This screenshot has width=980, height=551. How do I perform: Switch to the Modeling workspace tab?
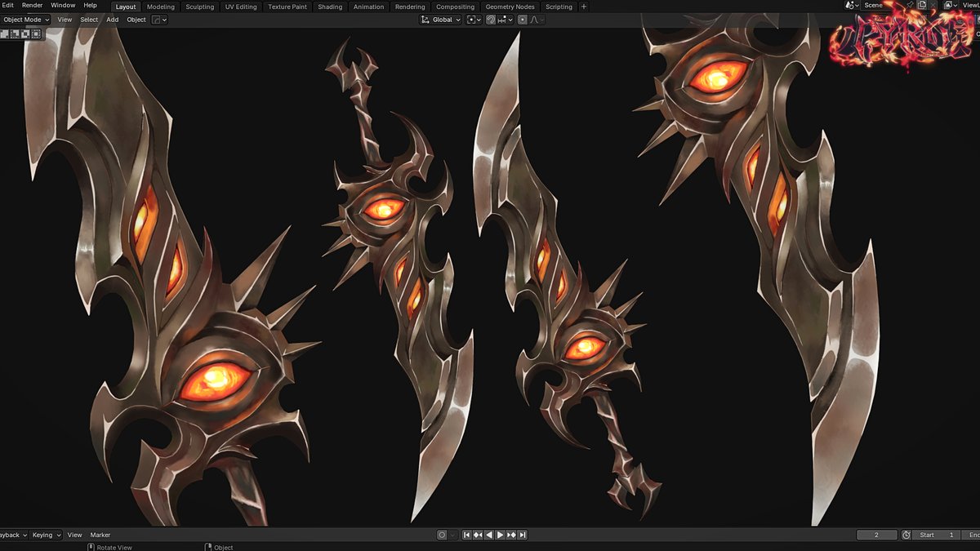tap(161, 7)
